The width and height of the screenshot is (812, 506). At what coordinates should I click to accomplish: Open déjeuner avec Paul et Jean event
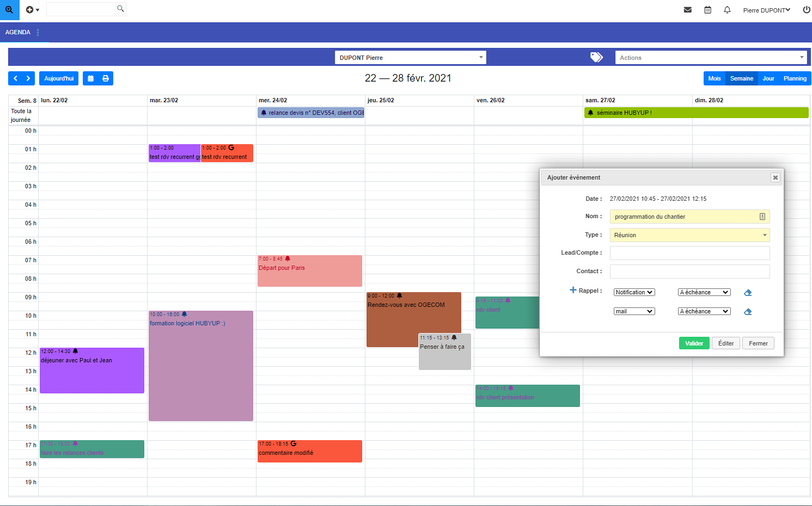coord(92,371)
